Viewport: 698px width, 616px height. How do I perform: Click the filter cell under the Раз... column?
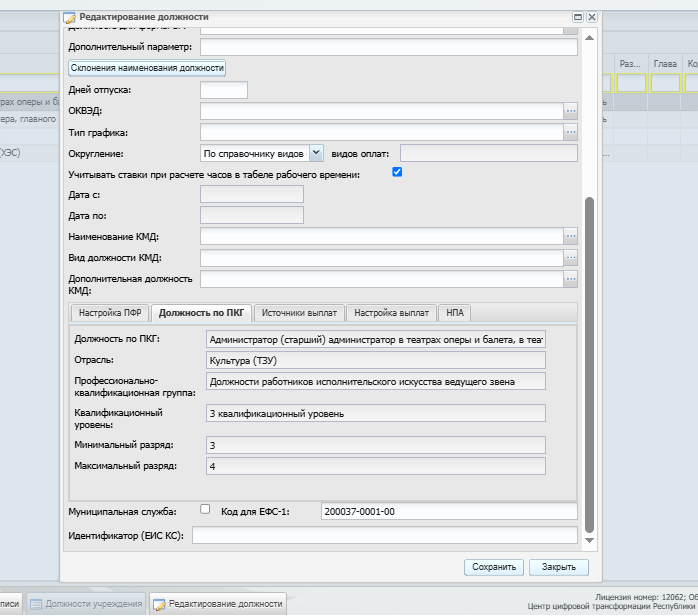point(631,83)
